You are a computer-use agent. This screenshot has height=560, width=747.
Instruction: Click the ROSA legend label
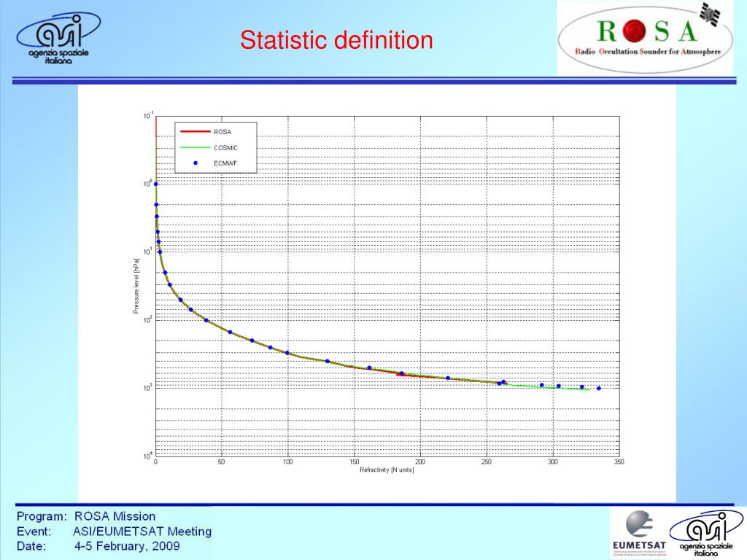222,132
